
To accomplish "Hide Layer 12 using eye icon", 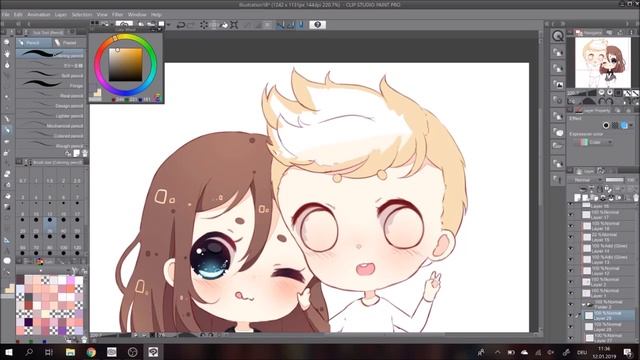I will pyautogui.click(x=571, y=271).
